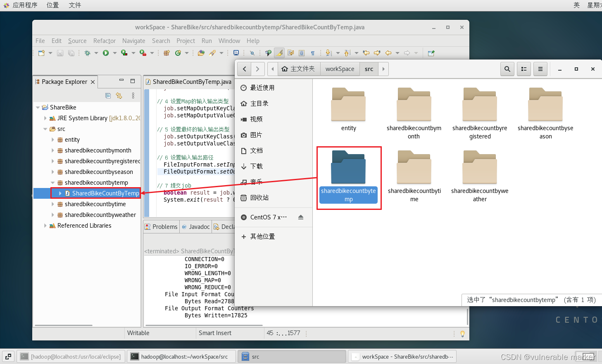Screen dimensions: 602x364
Task: Click the Save All icon in Eclipse toolbar
Action: 71,53
